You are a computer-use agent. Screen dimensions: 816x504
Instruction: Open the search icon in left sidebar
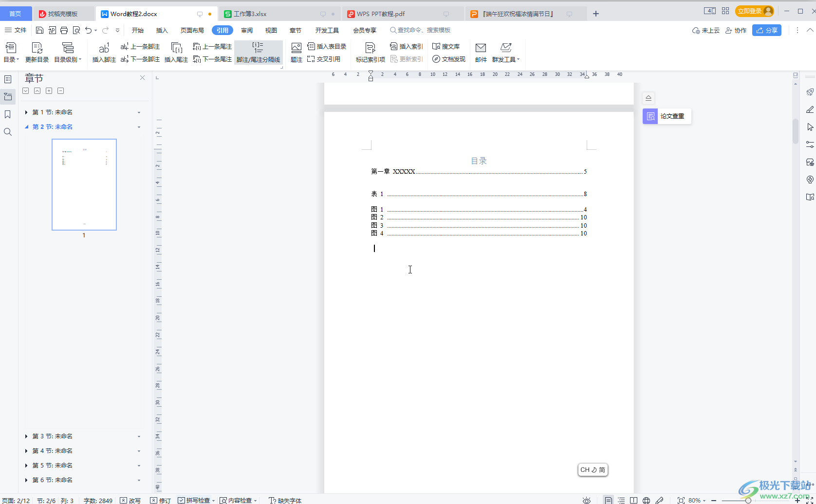[x=8, y=132]
